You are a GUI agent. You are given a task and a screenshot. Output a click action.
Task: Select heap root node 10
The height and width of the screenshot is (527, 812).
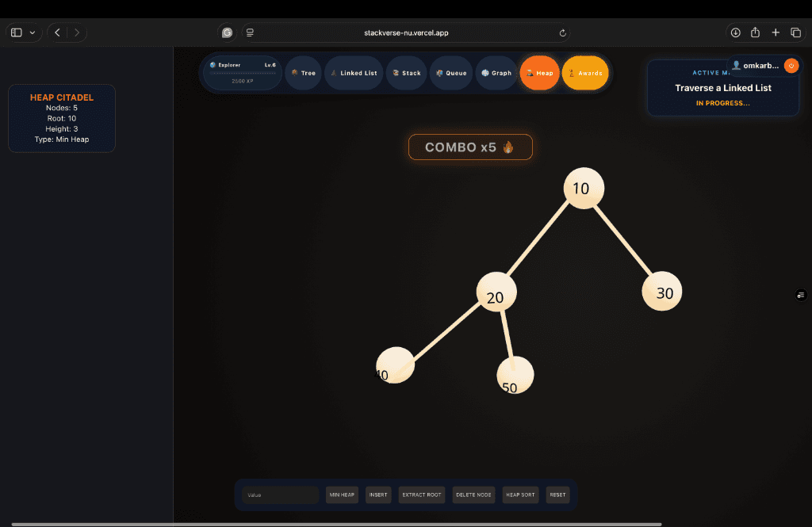point(584,188)
